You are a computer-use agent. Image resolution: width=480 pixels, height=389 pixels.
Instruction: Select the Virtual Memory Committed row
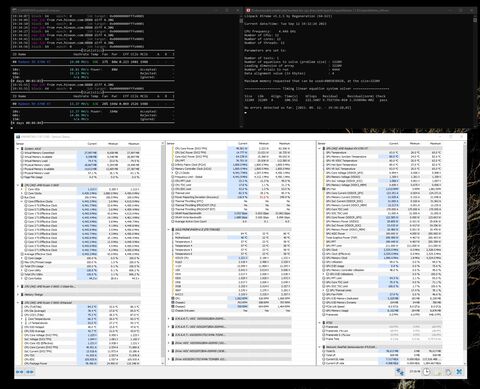(x=80, y=153)
